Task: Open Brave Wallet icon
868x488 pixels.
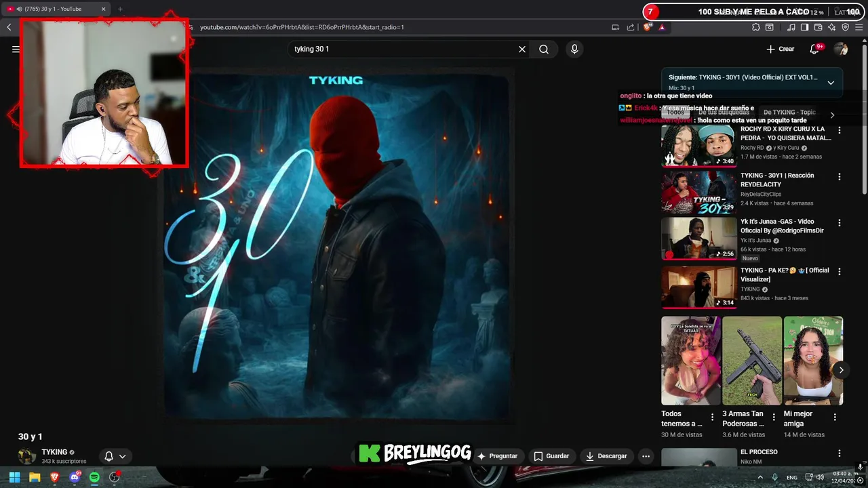Action: pyautogui.click(x=818, y=27)
